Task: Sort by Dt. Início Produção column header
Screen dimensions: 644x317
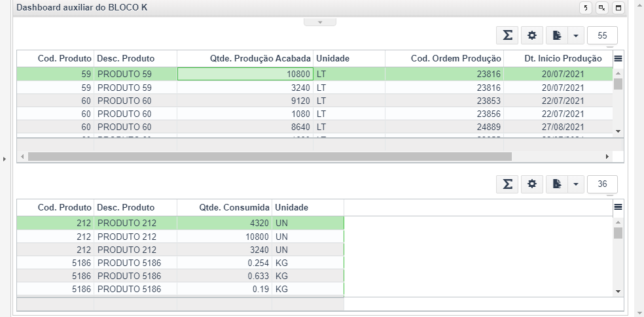Action: [558, 59]
